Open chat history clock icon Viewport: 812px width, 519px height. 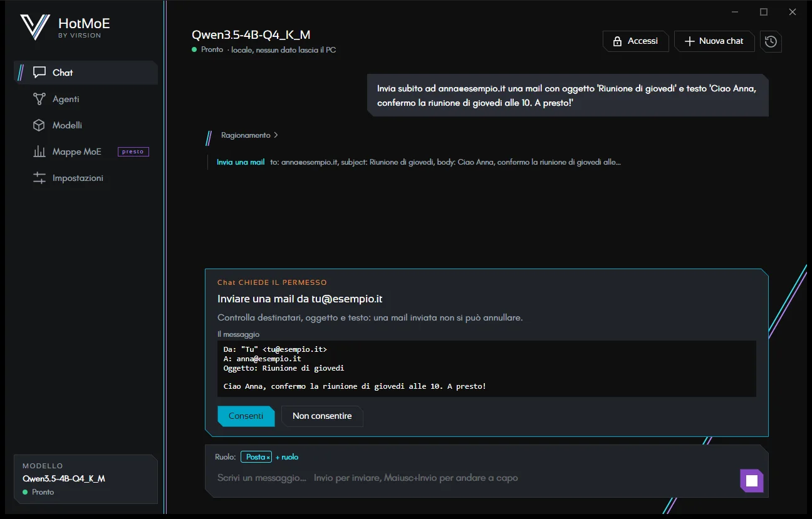coord(771,41)
